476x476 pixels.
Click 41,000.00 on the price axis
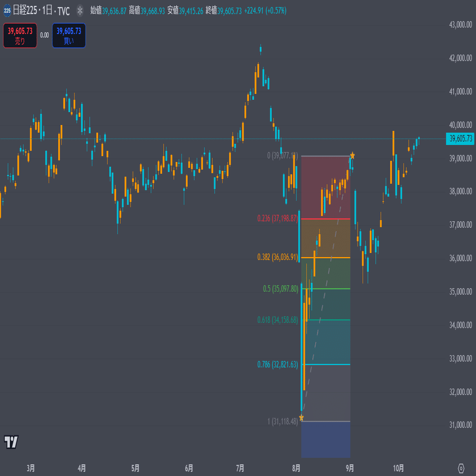pyautogui.click(x=461, y=92)
